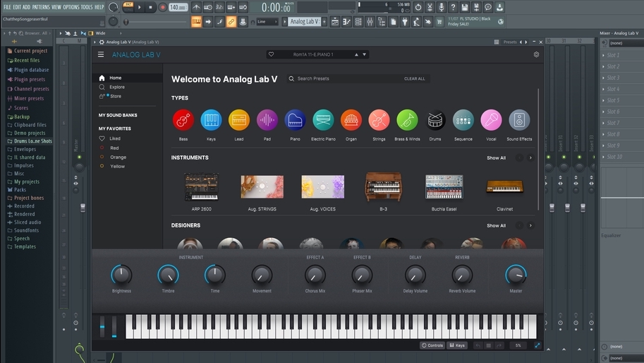
Task: Open the TOOLS menu
Action: 87,7
